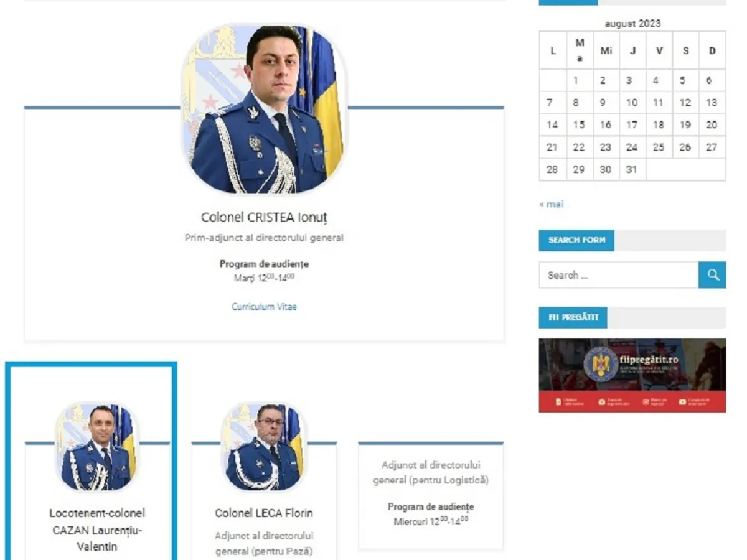Open the Logistică deputy director card
The height and width of the screenshot is (560, 747).
pos(431,496)
